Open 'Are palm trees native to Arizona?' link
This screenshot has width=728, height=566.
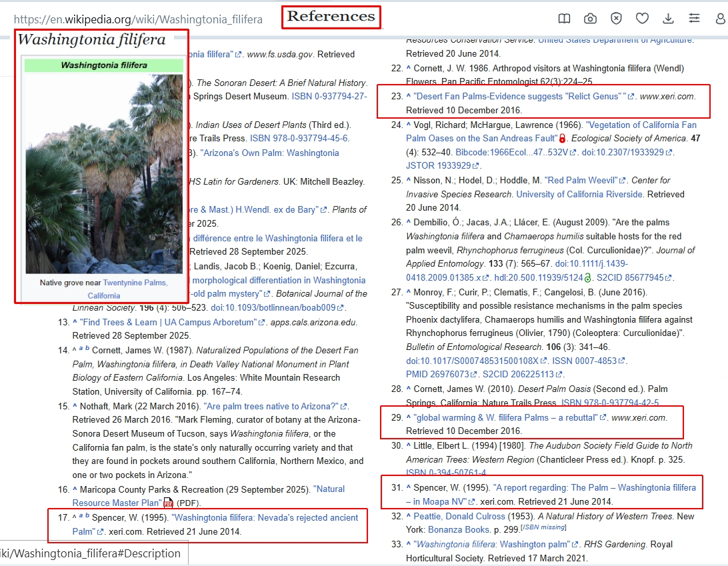(x=275, y=406)
